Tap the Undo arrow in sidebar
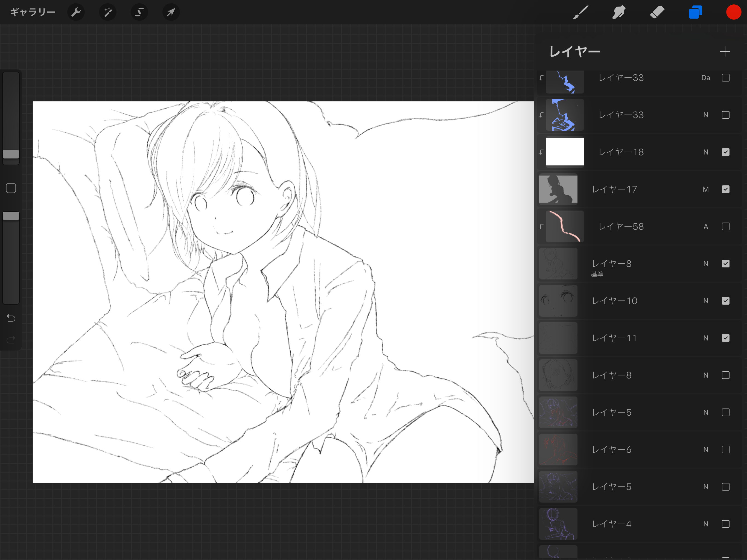Image resolution: width=747 pixels, height=560 pixels. 11,318
